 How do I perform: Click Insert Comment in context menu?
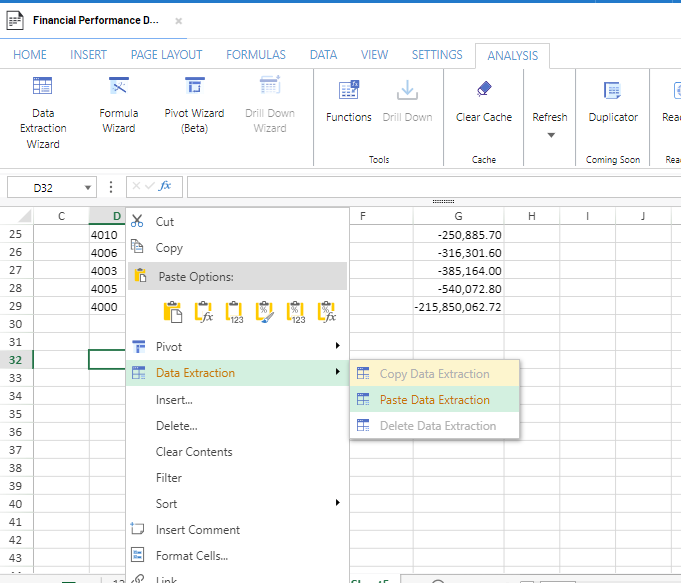click(x=198, y=530)
